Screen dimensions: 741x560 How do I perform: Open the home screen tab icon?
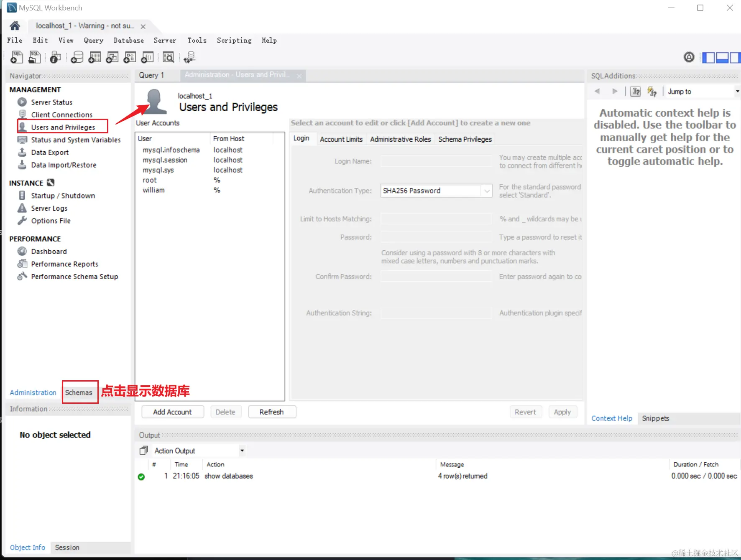15,26
